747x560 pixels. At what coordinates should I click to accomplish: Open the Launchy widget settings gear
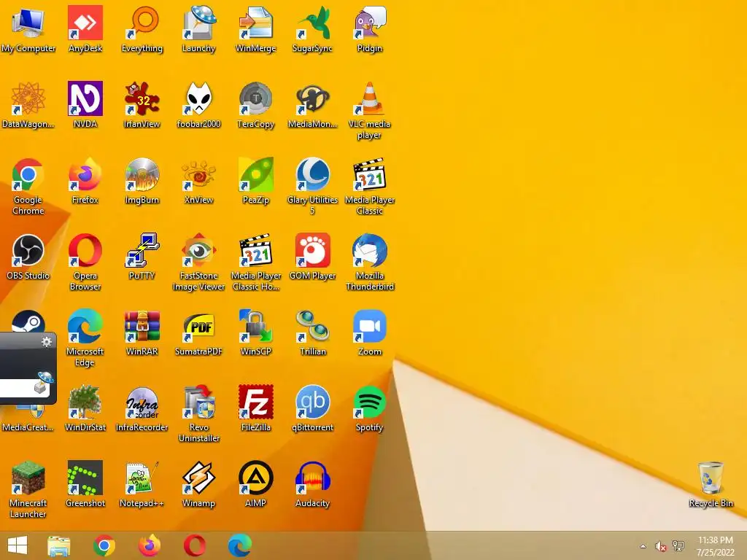(x=46, y=341)
